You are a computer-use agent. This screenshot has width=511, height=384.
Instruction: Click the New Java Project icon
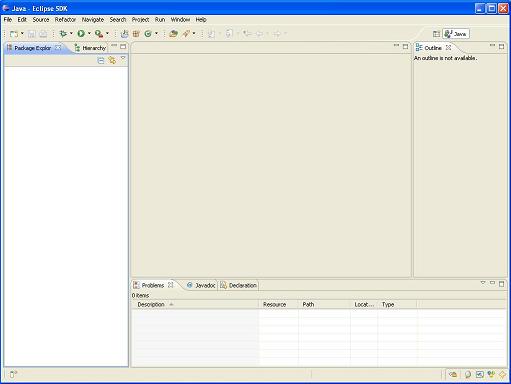tap(124, 34)
